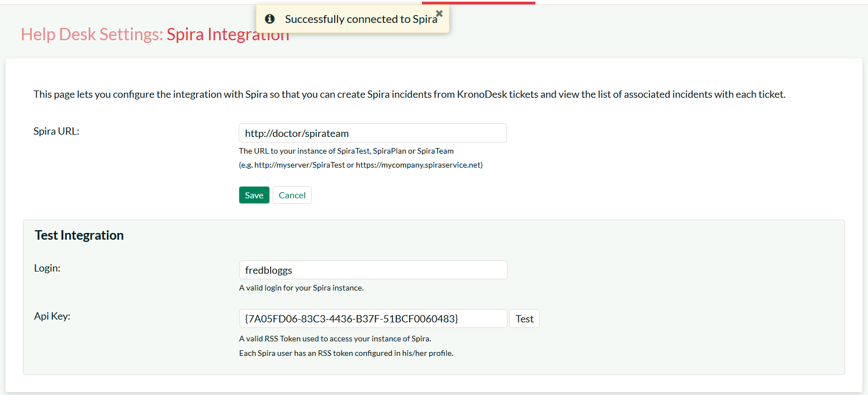This screenshot has width=868, height=395.
Task: Save the Spira integration settings
Action: (x=254, y=195)
